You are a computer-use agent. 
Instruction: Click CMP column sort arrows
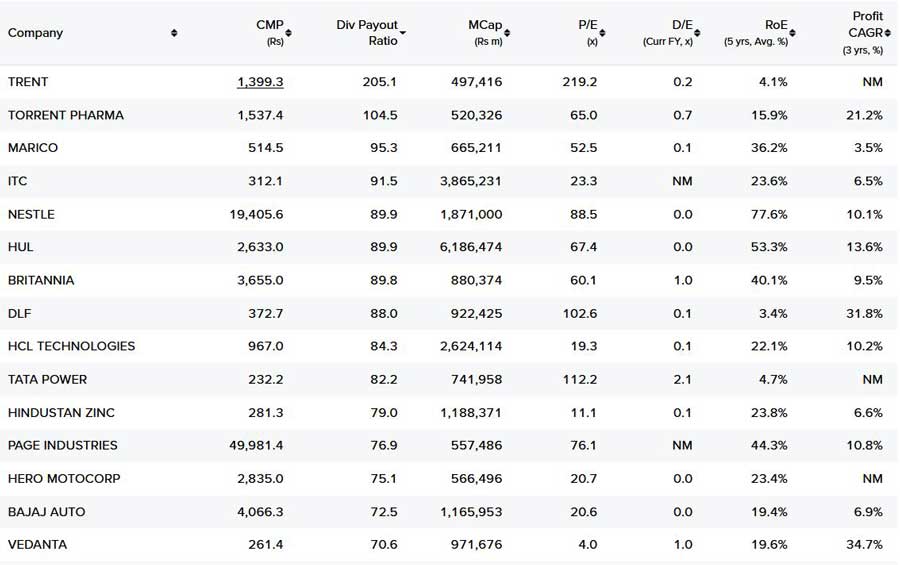(288, 33)
